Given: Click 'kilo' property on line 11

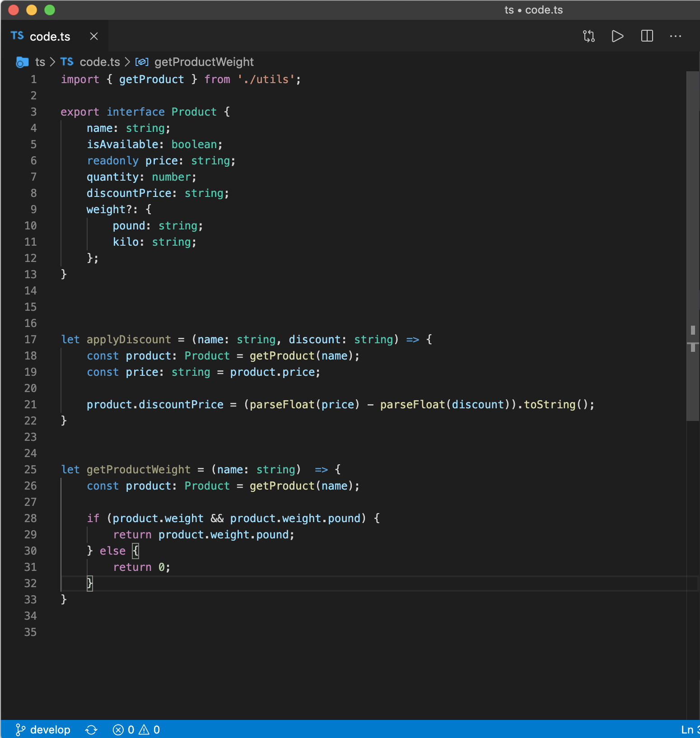Looking at the screenshot, I should click(126, 242).
